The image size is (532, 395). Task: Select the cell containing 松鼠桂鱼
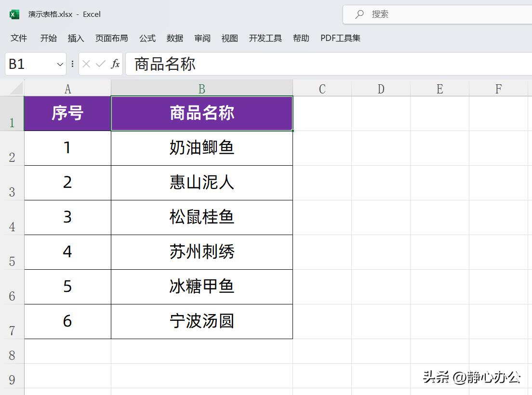point(201,217)
